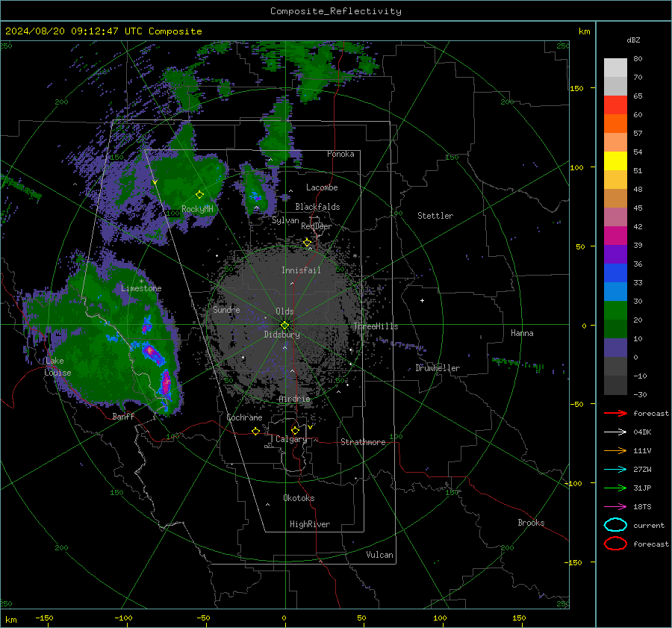
Task: Click the Stettler label
Action: point(435,216)
